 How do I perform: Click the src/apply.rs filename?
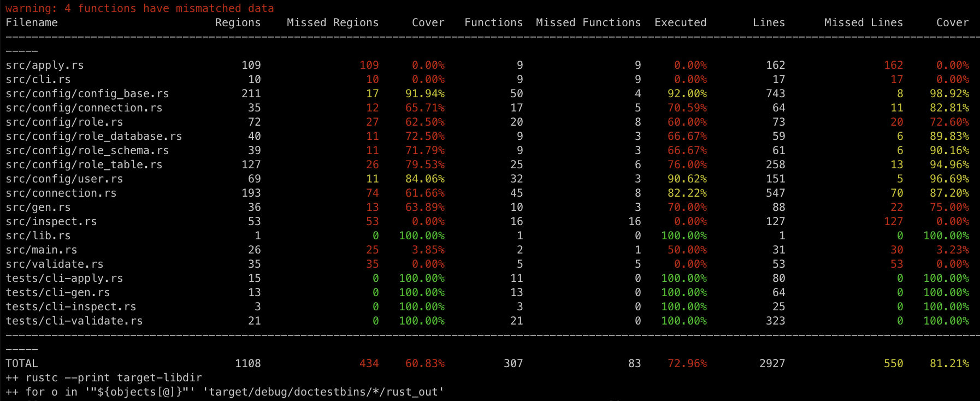click(45, 65)
